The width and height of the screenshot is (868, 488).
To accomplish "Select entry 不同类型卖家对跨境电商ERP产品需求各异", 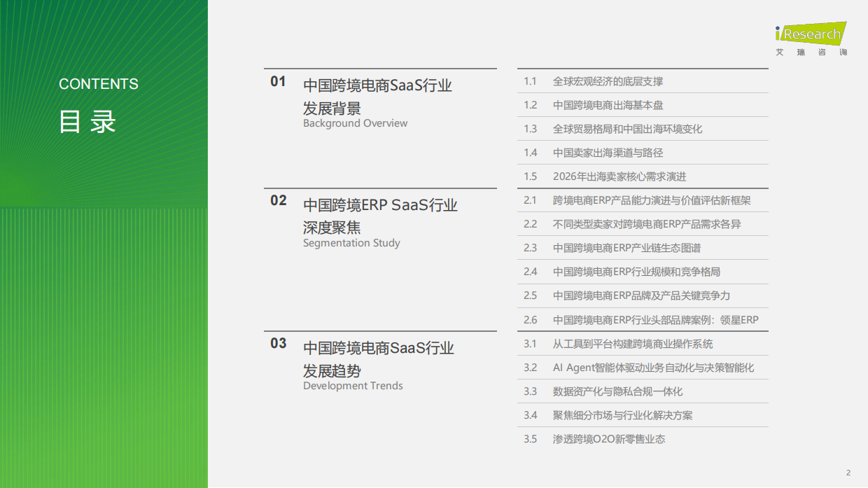I will pyautogui.click(x=647, y=224).
